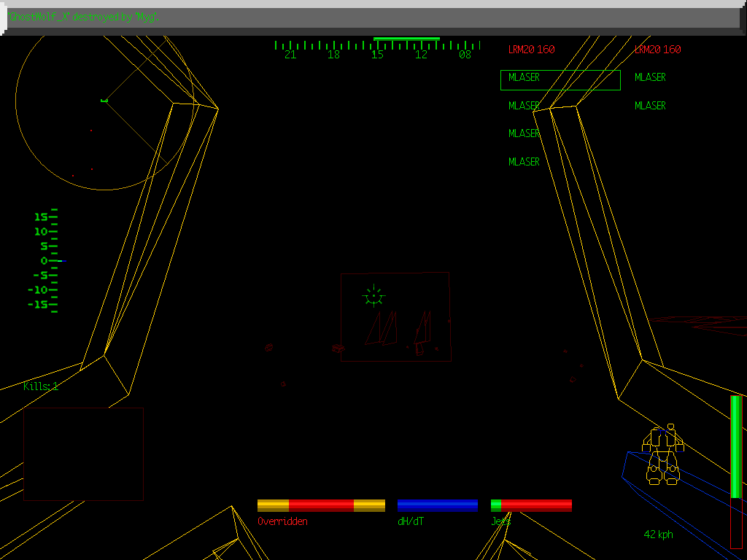747x560 pixels.
Task: Click the Kills: 1 counter
Action: [x=40, y=386]
